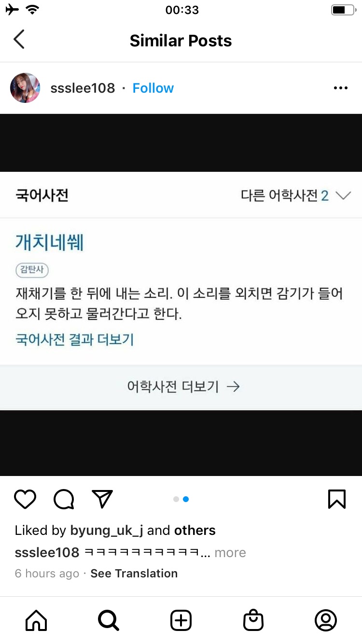Image resolution: width=362 pixels, height=644 pixels.
Task: View others who liked the post
Action: pyautogui.click(x=195, y=530)
